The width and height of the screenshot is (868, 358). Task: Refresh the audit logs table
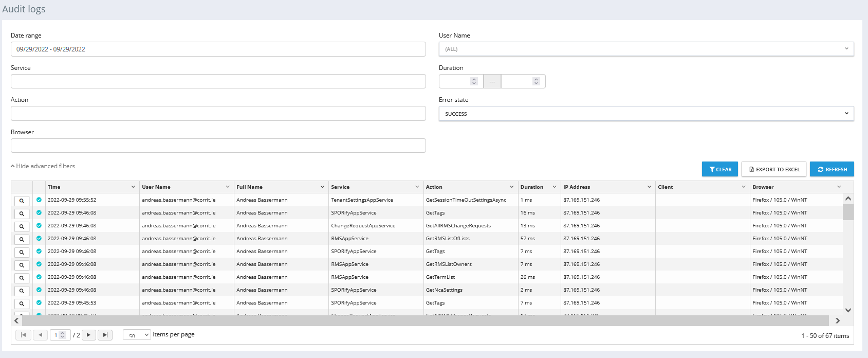832,169
